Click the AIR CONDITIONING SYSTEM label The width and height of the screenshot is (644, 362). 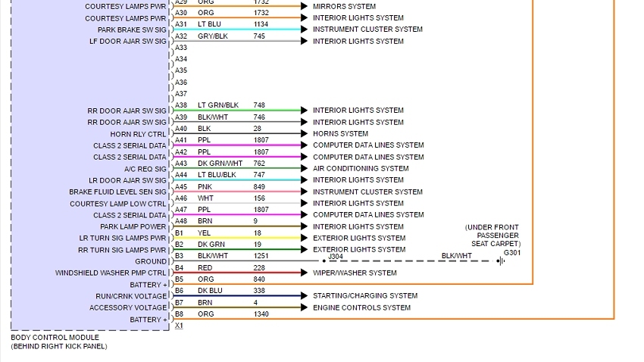361,169
